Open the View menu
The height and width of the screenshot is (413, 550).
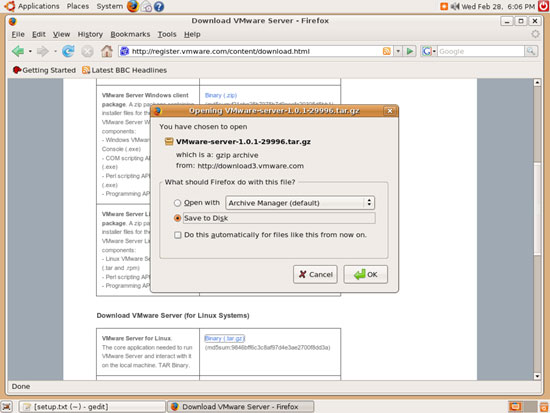61,34
